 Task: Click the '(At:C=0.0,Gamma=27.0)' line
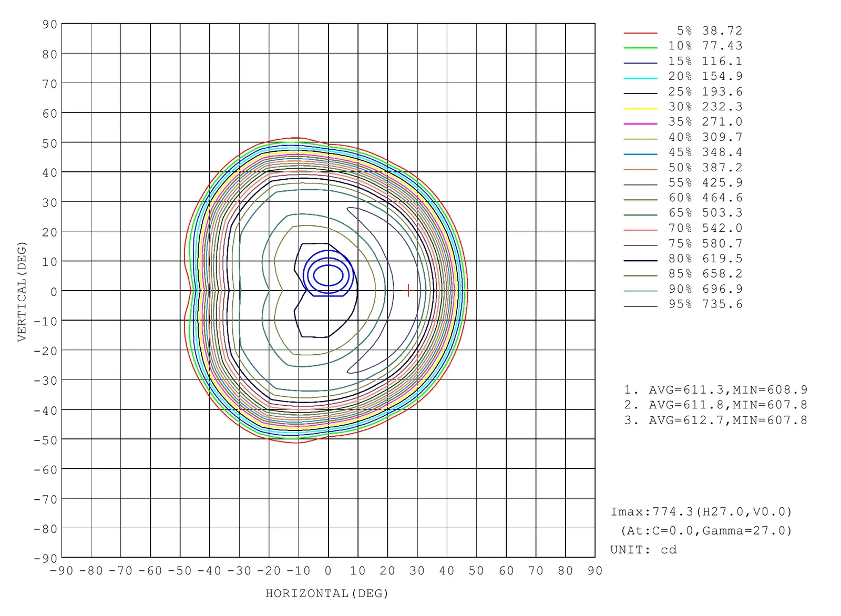tap(706, 531)
